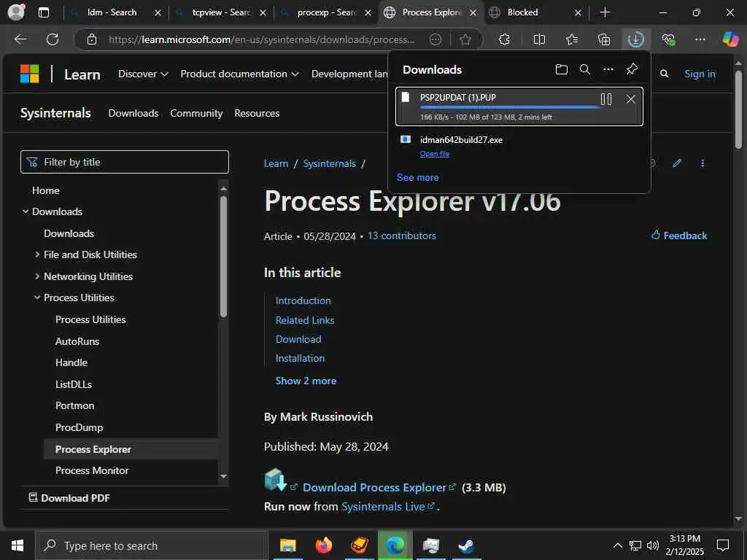This screenshot has width=747, height=560.
Task: Open More options in the Downloads panel
Action: (608, 69)
